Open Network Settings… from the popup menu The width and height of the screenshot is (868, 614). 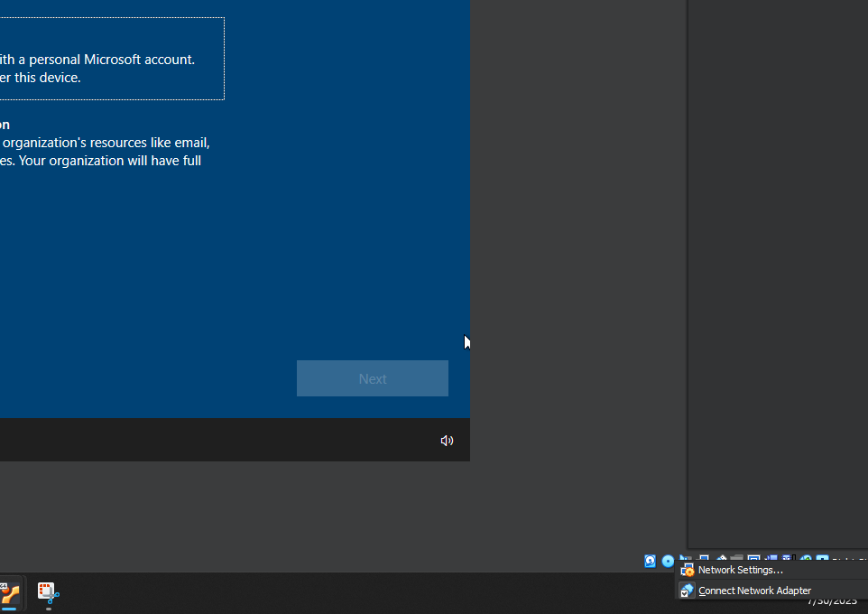point(740,570)
